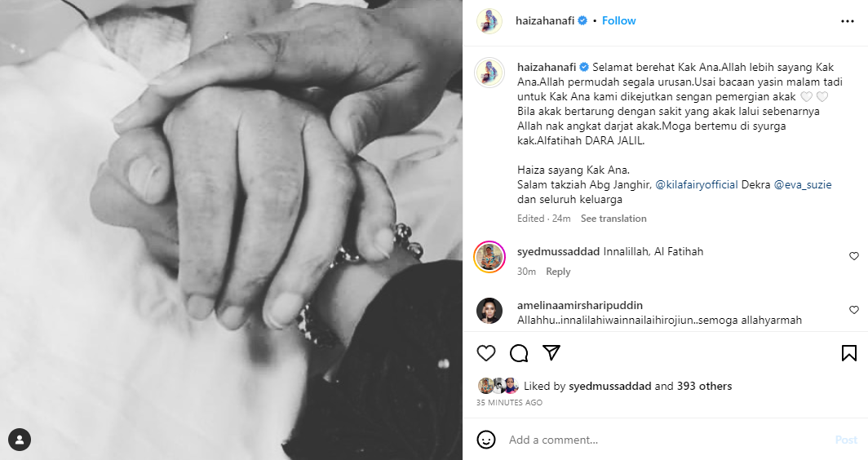Image resolution: width=868 pixels, height=460 pixels.
Task: Open three-dot more options menu
Action: (848, 21)
